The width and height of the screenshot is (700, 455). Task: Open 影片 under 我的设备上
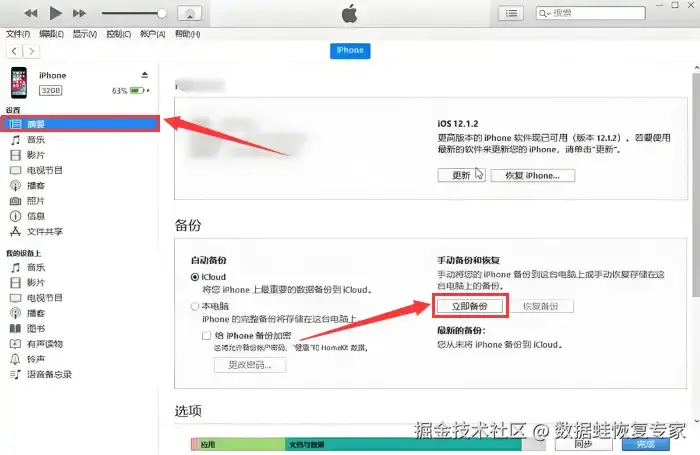(x=36, y=283)
